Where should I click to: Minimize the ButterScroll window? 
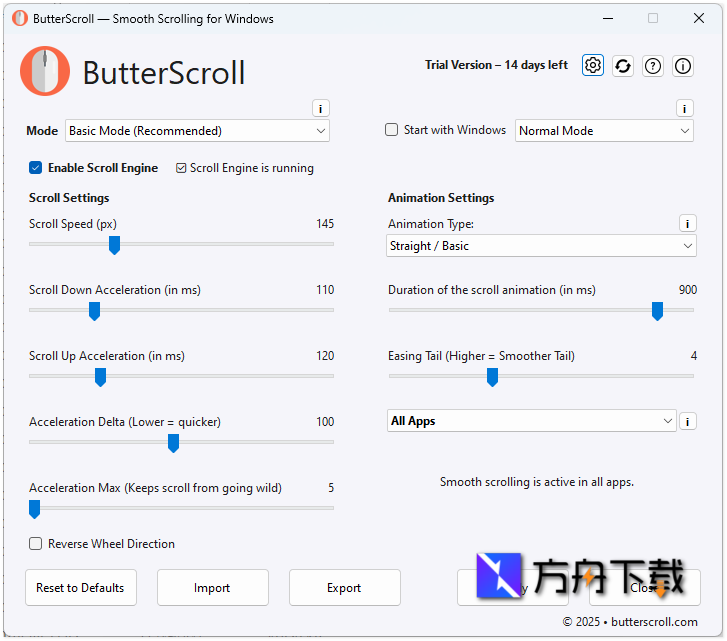[x=608, y=19]
